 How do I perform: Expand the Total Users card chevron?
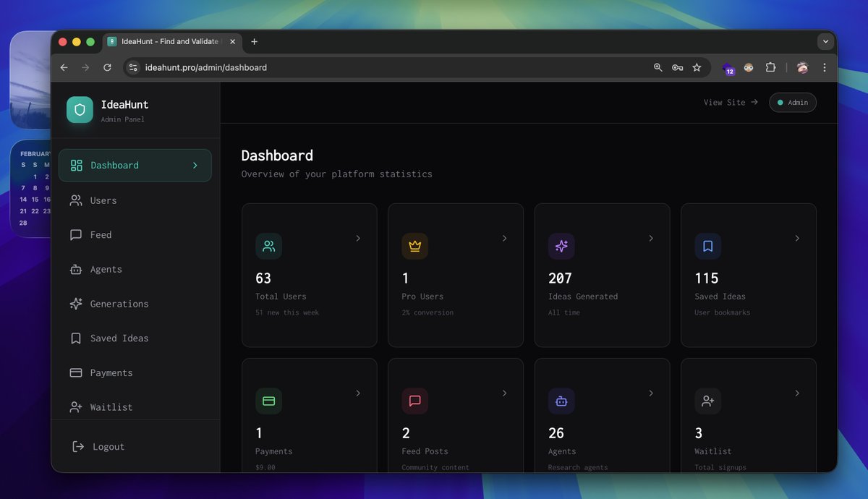358,238
